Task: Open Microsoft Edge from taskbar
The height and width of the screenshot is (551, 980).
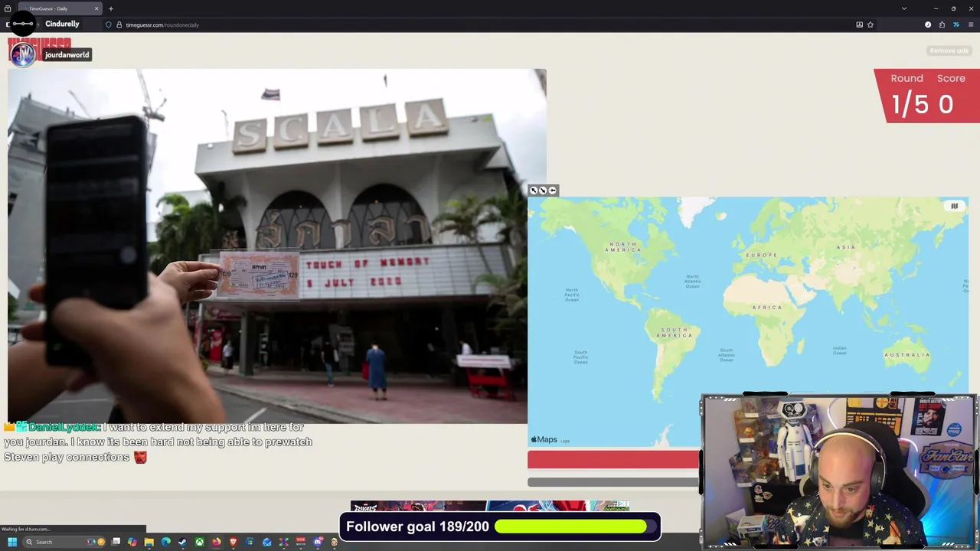Action: [x=165, y=542]
